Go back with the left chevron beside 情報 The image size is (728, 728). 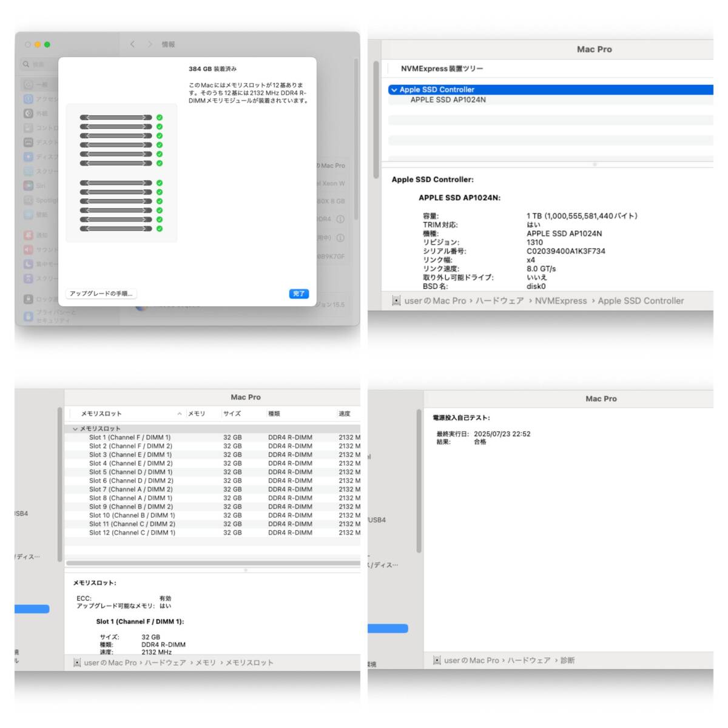[133, 44]
